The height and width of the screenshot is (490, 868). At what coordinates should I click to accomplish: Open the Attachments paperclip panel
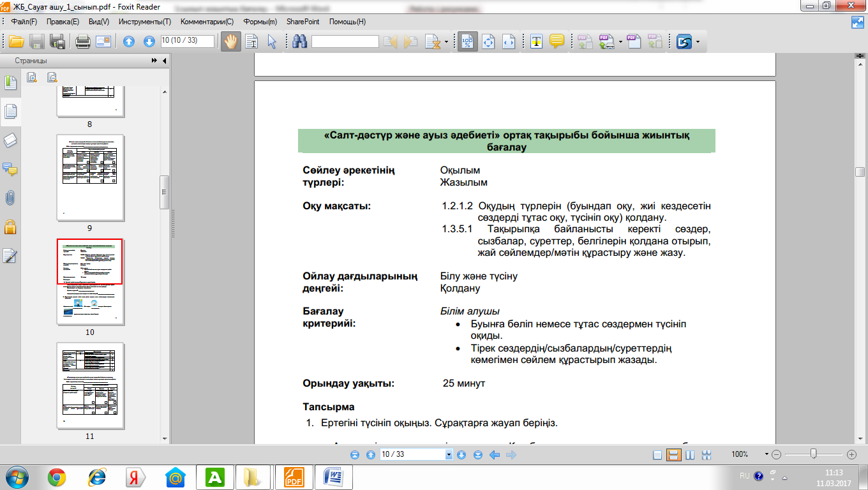[11, 198]
